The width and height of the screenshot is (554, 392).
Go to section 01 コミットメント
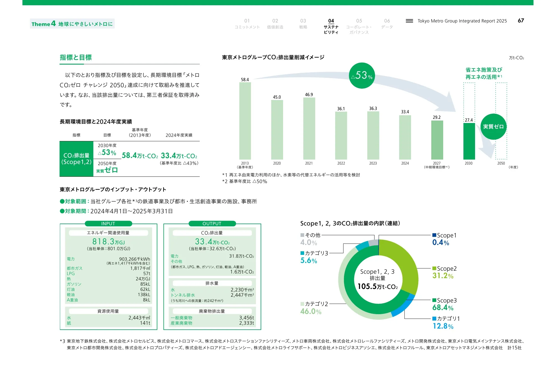click(x=247, y=24)
